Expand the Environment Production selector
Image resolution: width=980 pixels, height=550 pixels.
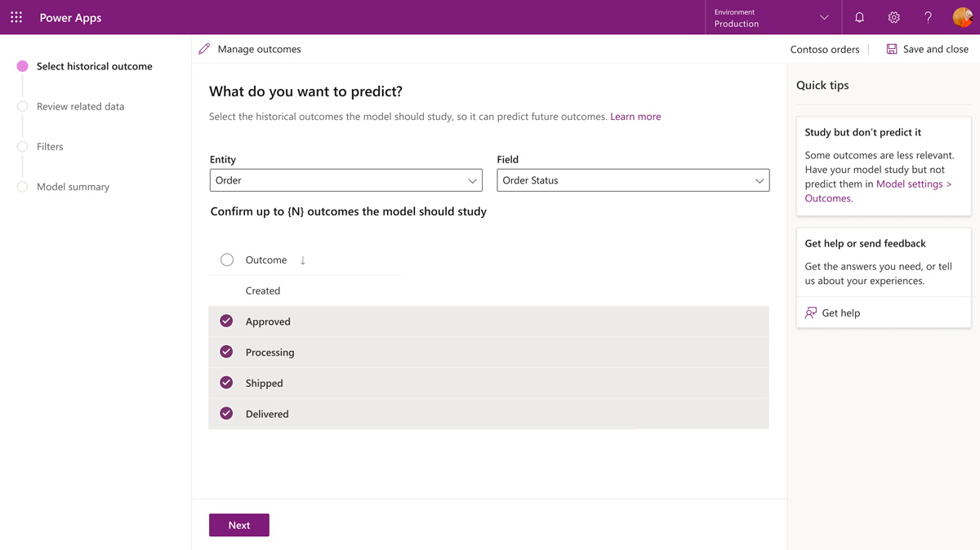coord(771,17)
